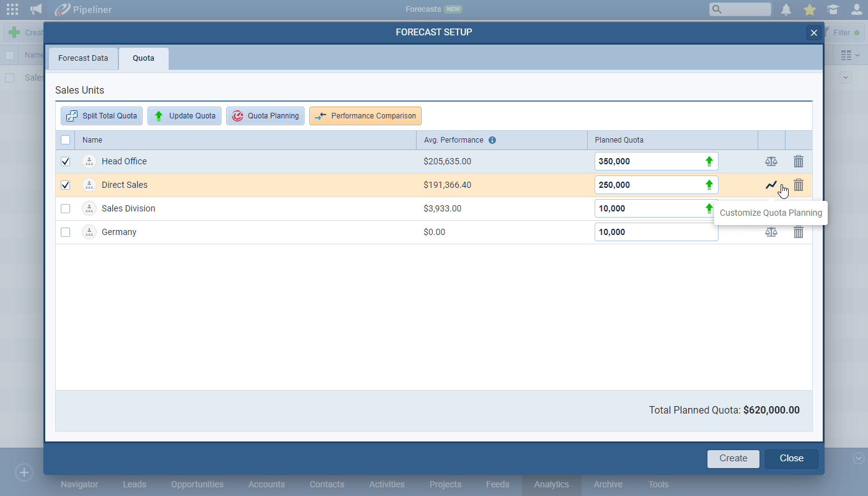Navigate to Opportunities in bottom menu
Image resolution: width=868 pixels, height=496 pixels.
197,484
